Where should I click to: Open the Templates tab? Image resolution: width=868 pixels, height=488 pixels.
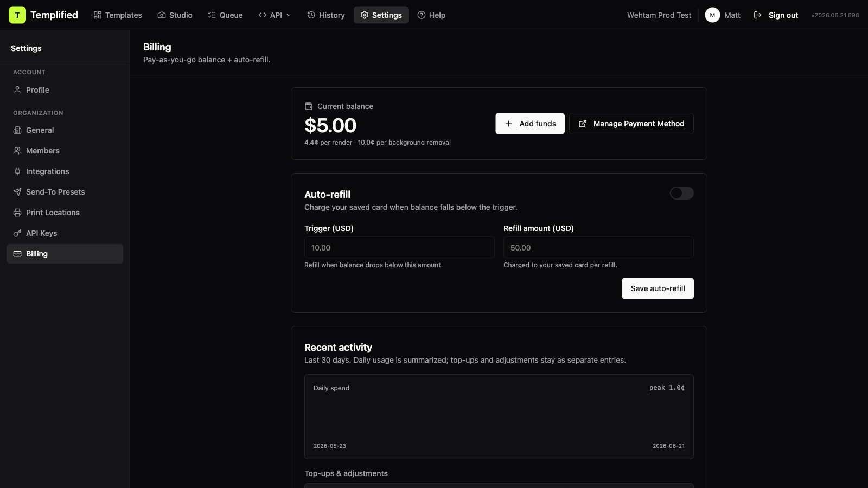118,15
